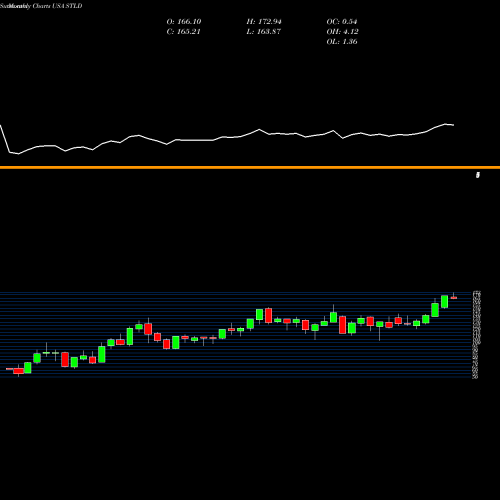This screenshot has height=500, width=500.
Task: Click the Charts USA STLD title
Action: tap(57, 6)
